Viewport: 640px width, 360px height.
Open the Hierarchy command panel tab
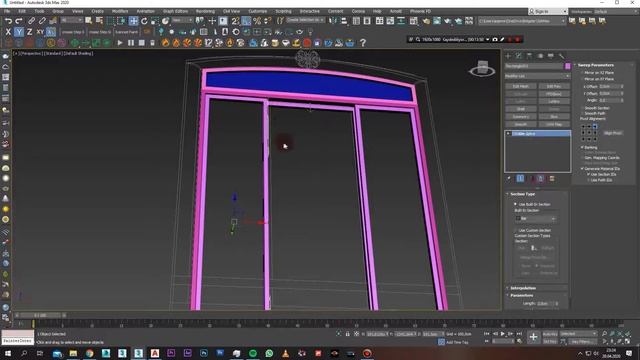[x=529, y=56]
